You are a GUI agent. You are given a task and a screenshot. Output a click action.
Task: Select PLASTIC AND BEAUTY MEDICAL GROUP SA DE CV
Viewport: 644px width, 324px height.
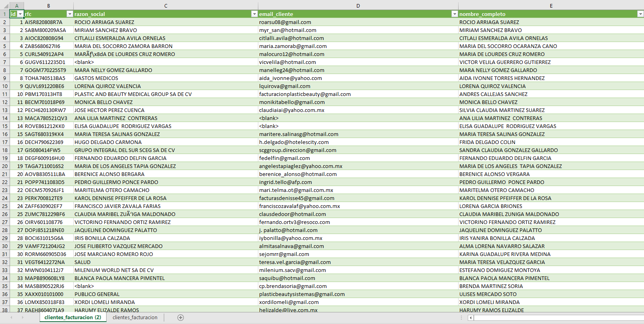tap(166, 94)
